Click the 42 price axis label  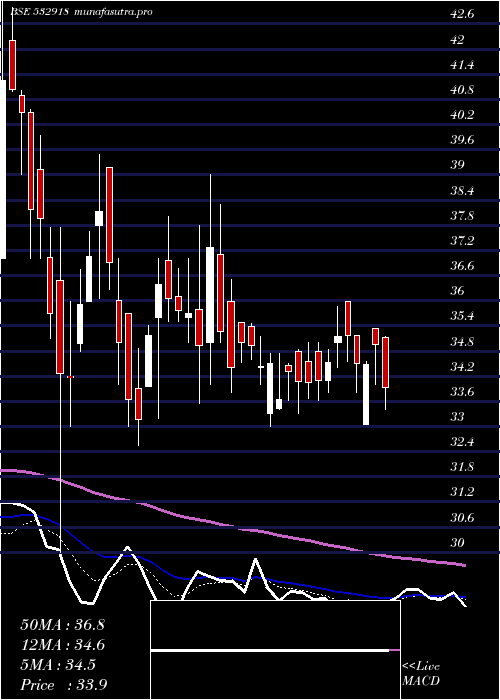(x=458, y=39)
